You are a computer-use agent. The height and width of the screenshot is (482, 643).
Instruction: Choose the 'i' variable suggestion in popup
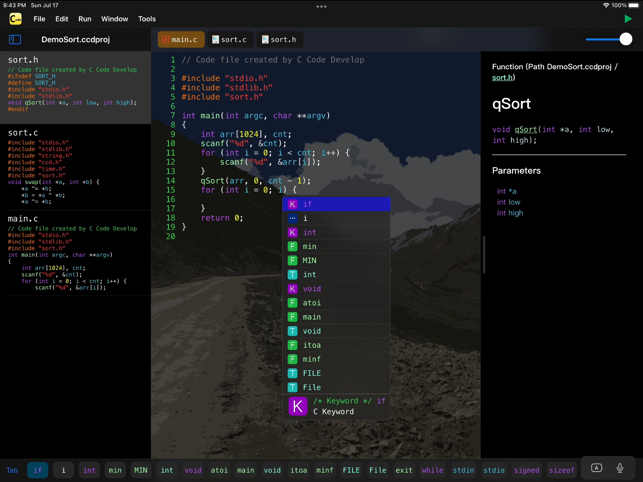coord(336,218)
